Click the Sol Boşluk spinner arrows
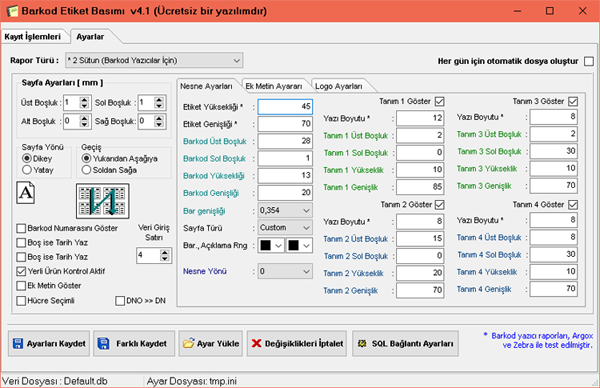Viewport: 600px width, 388px height. (159, 103)
